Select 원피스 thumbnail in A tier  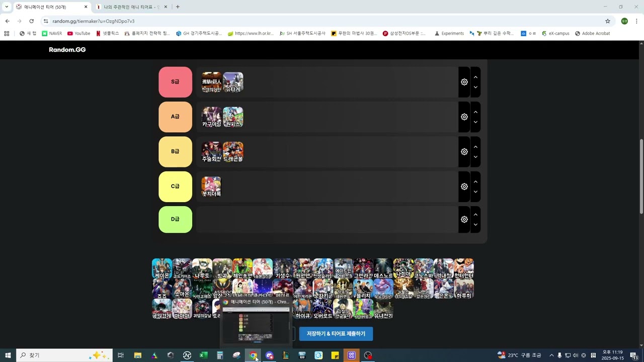[x=233, y=117]
